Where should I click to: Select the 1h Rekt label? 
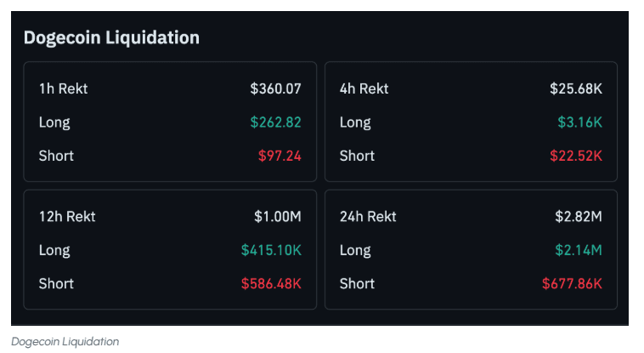click(63, 88)
